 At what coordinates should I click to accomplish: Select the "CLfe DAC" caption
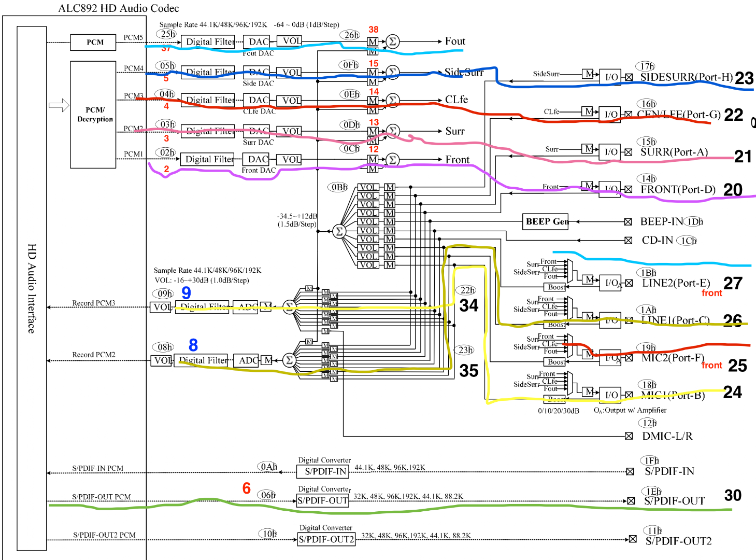(x=259, y=111)
